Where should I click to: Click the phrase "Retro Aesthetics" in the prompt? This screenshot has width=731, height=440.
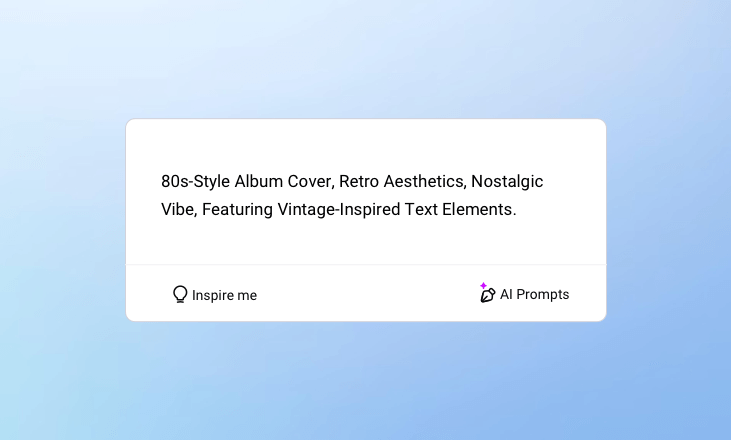click(x=401, y=182)
